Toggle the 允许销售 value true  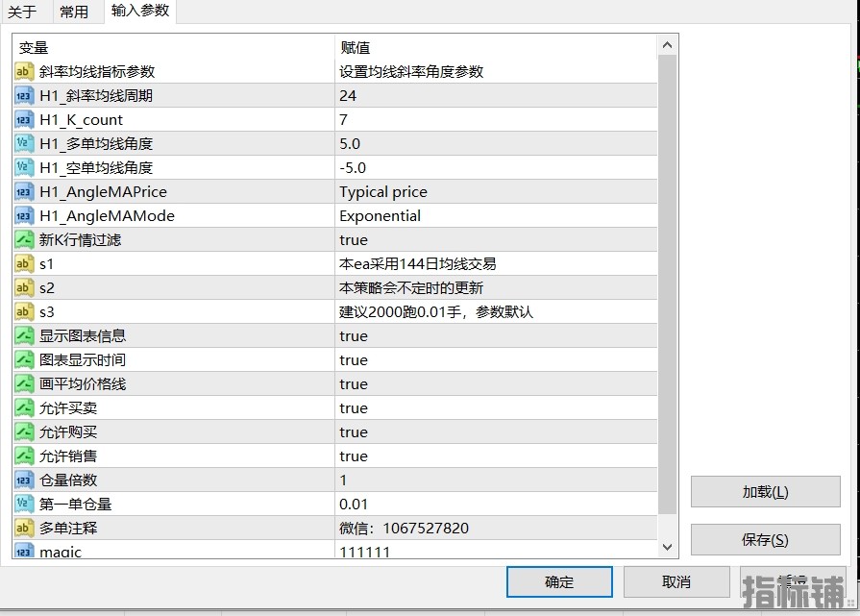(x=496, y=456)
